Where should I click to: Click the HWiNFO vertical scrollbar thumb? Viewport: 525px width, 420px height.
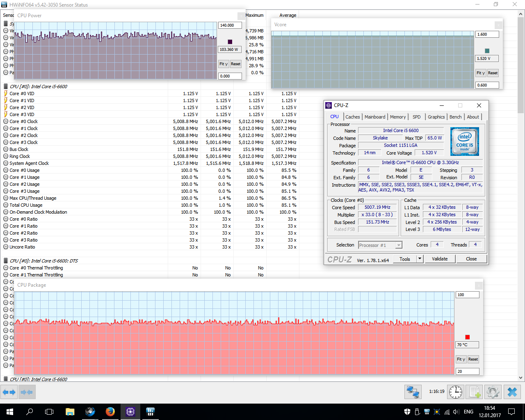click(521, 66)
